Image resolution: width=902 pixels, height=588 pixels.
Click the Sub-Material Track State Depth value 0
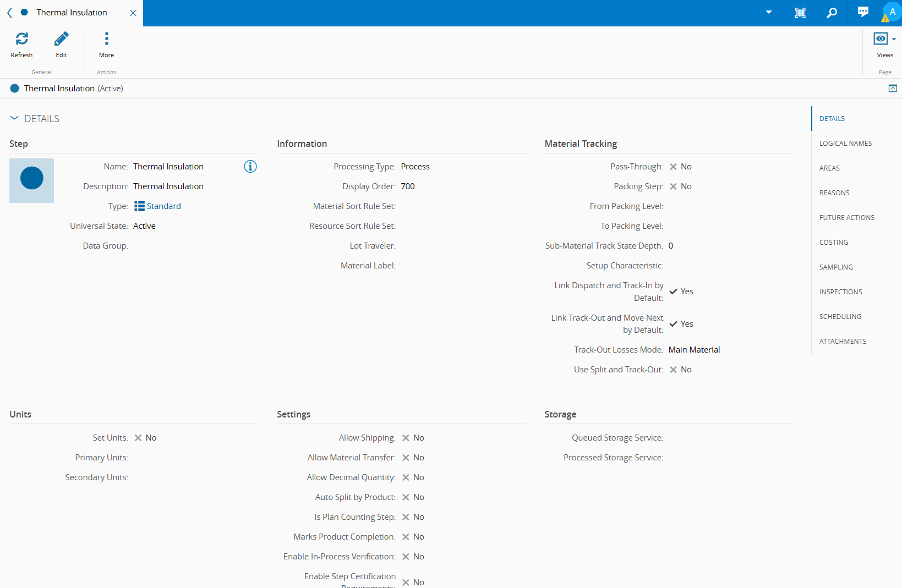(671, 246)
